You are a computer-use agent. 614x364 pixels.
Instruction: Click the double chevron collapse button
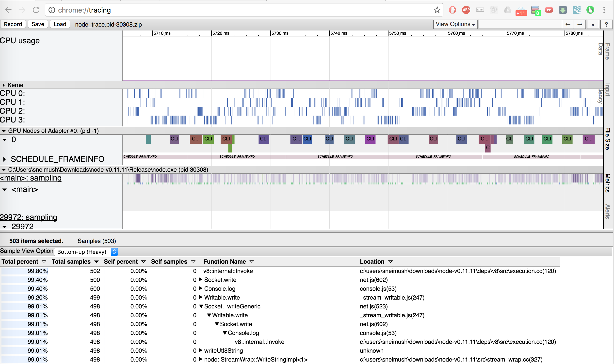(593, 24)
